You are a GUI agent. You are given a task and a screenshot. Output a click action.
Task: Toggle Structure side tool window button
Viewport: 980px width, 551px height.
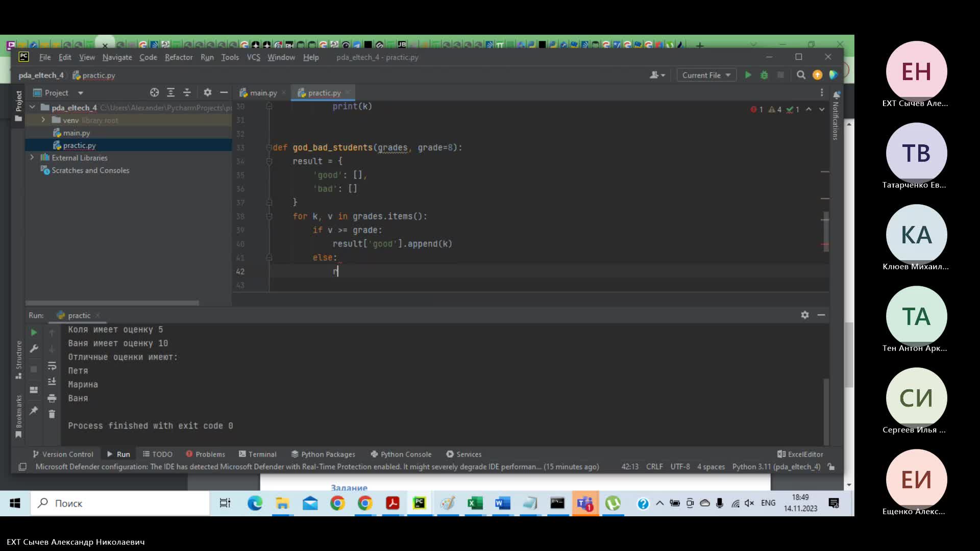18,359
